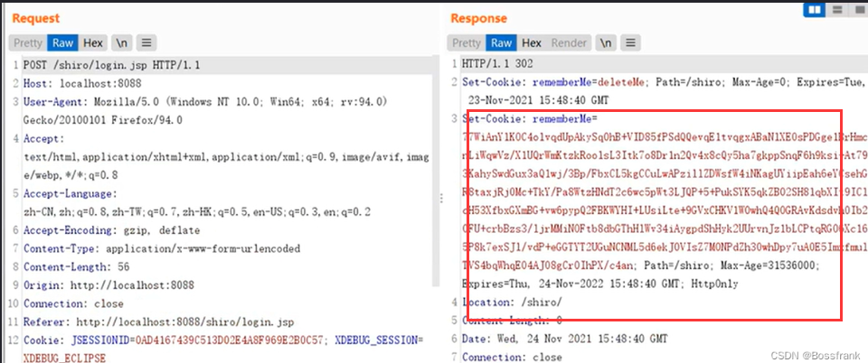Switch Request view to Hex tab
The height and width of the screenshot is (363, 868).
pyautogui.click(x=92, y=42)
